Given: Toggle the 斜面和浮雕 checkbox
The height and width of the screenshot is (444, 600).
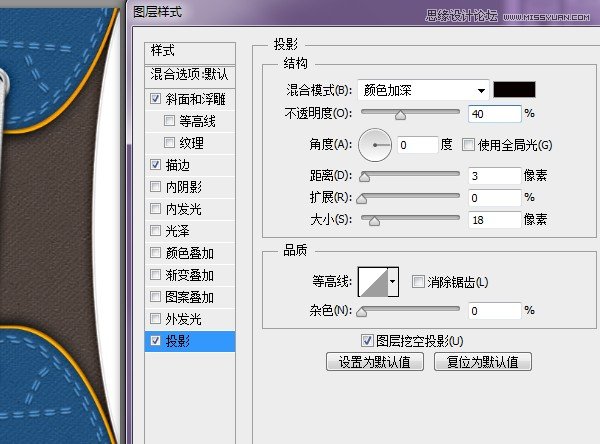Looking at the screenshot, I should tap(155, 99).
